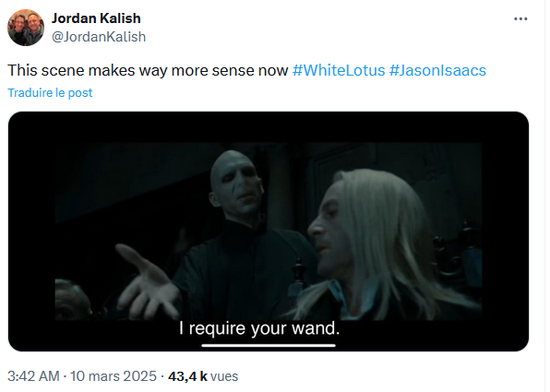550x392 pixels.
Task: Click the black letterbox area above the video frame
Action: tap(269, 127)
